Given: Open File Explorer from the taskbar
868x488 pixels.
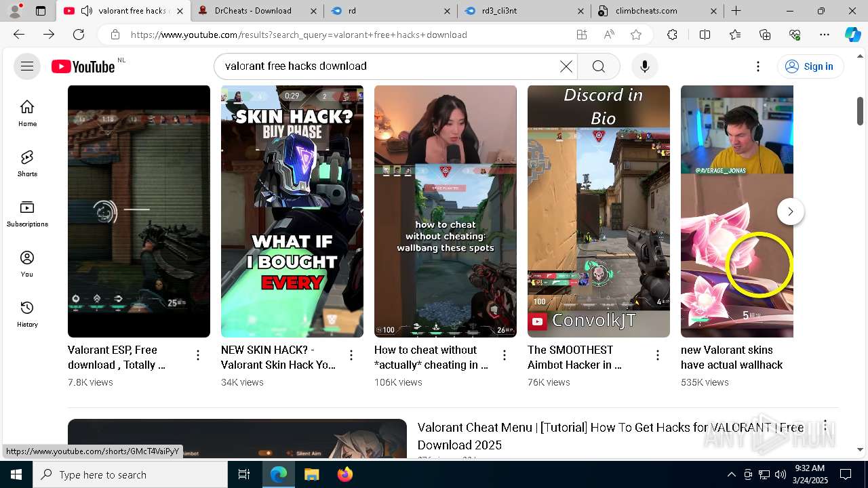Looking at the screenshot, I should [x=311, y=474].
